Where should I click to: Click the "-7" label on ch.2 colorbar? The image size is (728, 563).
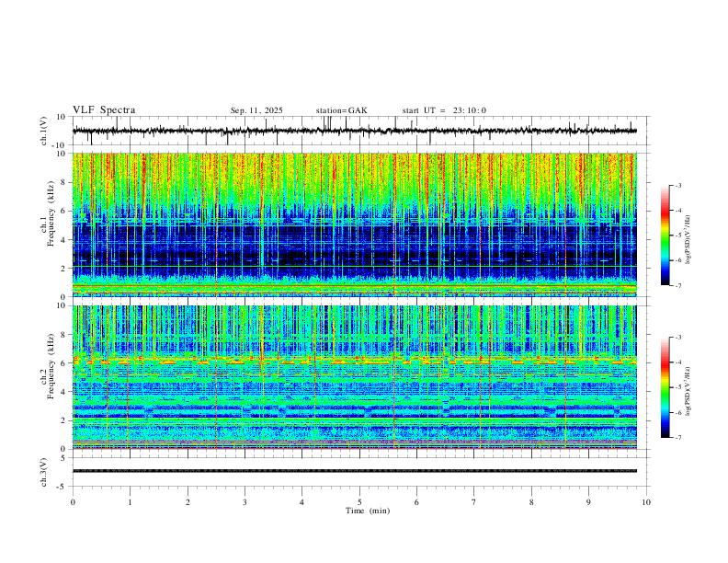[678, 437]
